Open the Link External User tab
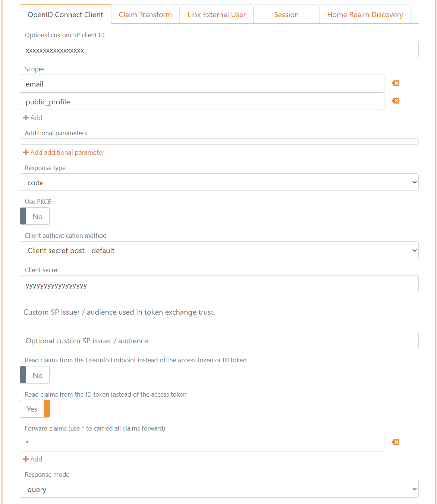This screenshot has width=437, height=504. tap(217, 15)
